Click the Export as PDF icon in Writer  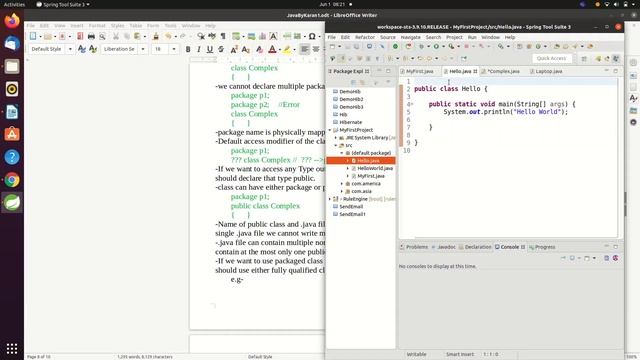(80, 36)
